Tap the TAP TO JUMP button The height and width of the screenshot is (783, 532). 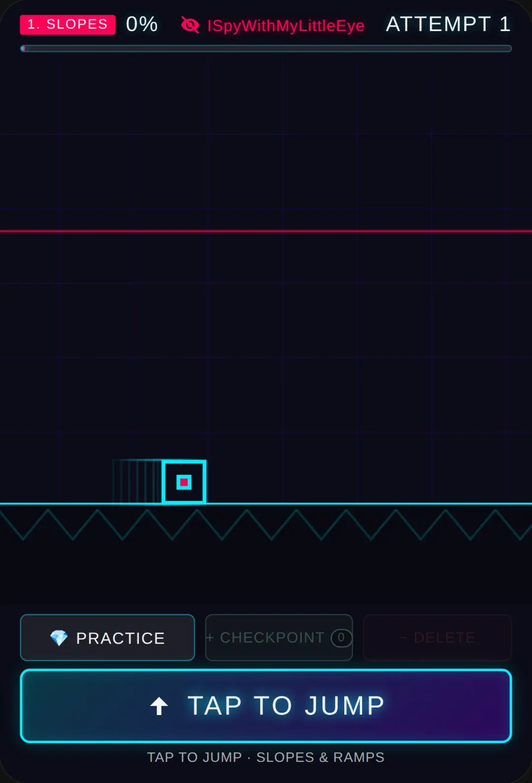coord(266,706)
